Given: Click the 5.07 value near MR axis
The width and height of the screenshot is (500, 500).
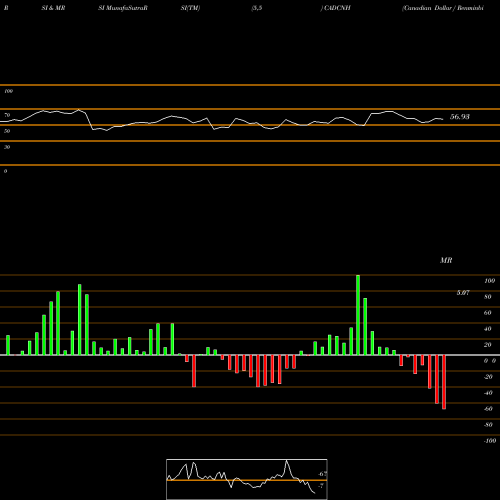Looking at the screenshot, I should (x=463, y=293).
